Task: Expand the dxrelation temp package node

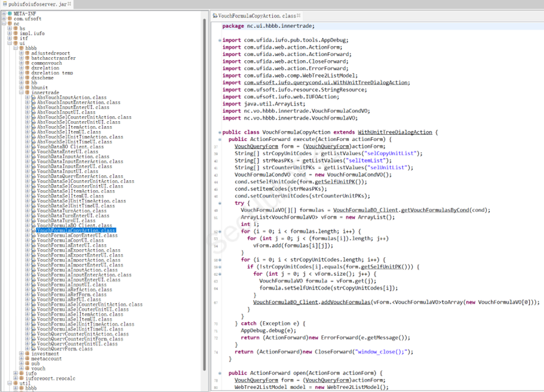Action: 22,73
